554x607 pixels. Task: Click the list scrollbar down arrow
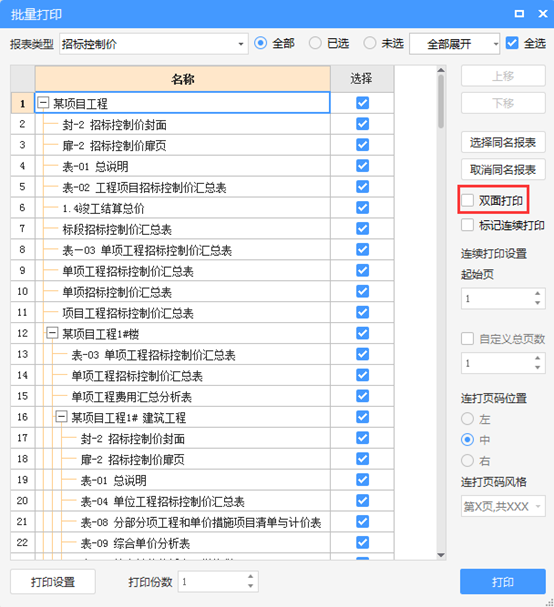tap(441, 555)
